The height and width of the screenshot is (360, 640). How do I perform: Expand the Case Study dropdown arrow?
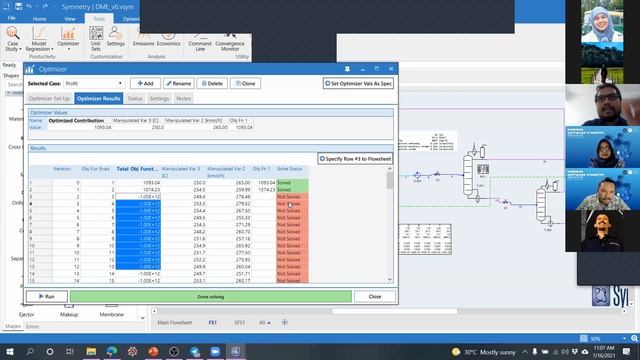[x=20, y=49]
